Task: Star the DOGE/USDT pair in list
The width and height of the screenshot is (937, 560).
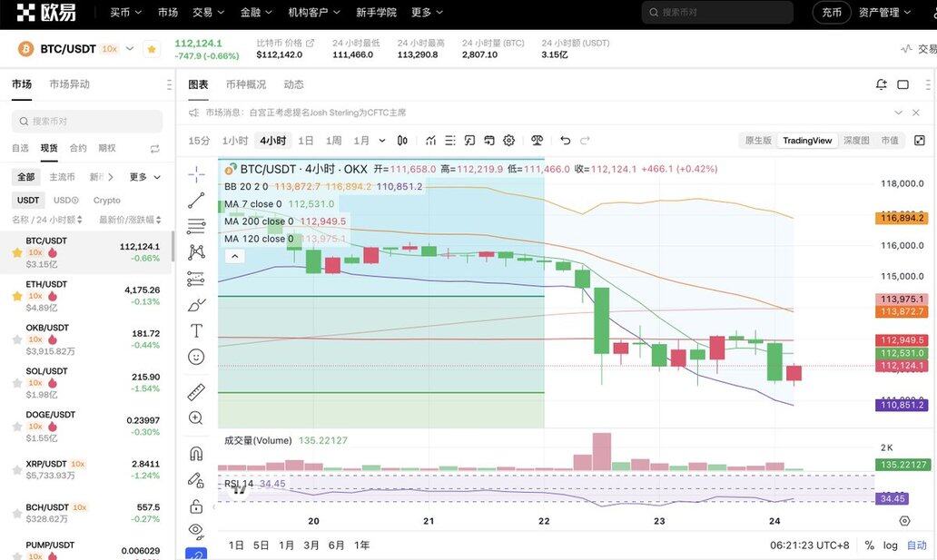Action: tap(17, 426)
